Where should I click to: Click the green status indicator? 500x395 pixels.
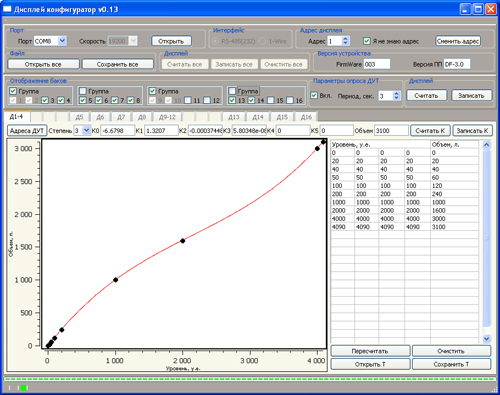tap(24, 388)
